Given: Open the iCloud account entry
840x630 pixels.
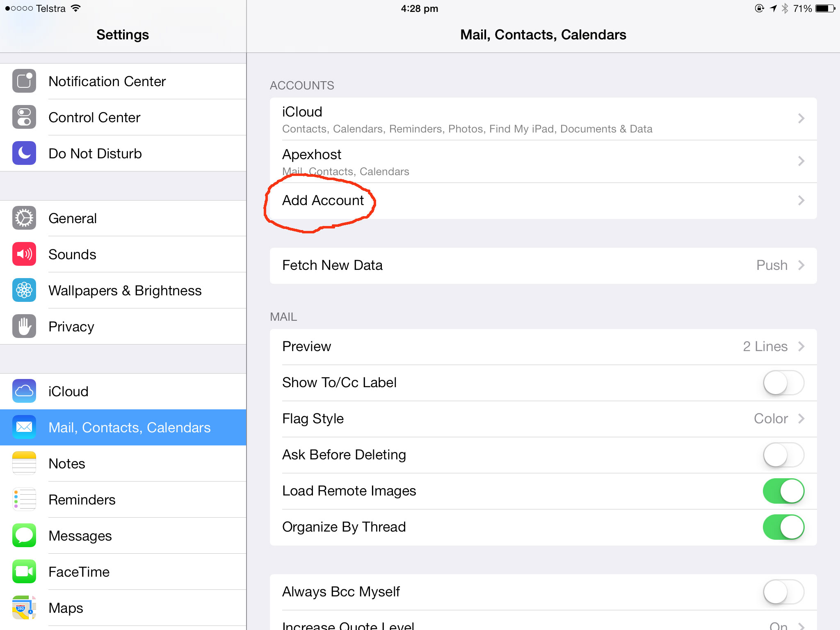Looking at the screenshot, I should click(x=543, y=119).
